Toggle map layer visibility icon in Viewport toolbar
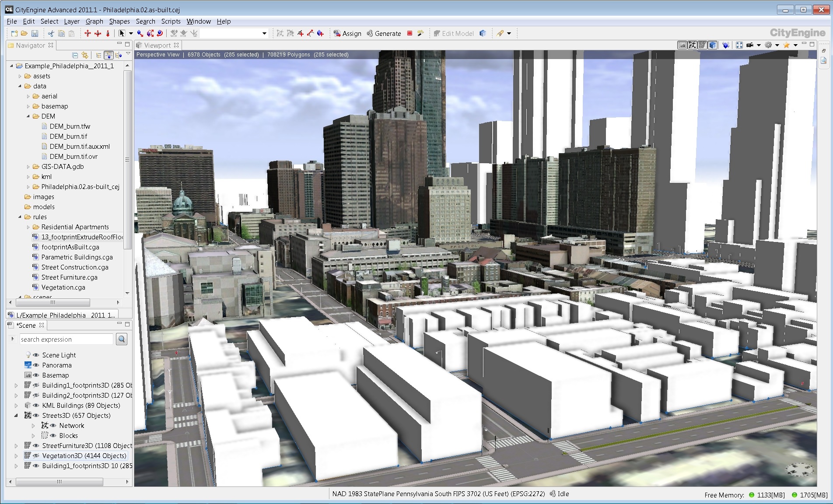 (682, 45)
